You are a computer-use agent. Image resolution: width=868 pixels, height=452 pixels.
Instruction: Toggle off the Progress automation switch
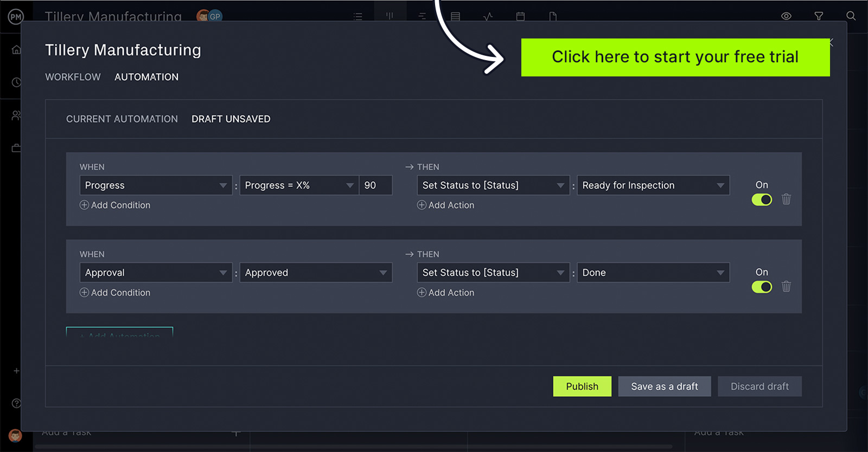coord(762,199)
